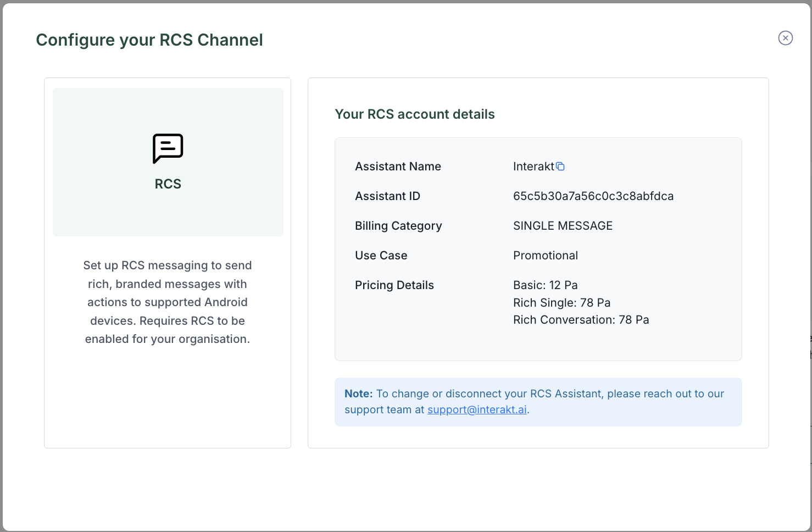Screen dimensions: 812x532
Task: Click the 'Configure your RCS Channel' heading
Action: coord(149,40)
